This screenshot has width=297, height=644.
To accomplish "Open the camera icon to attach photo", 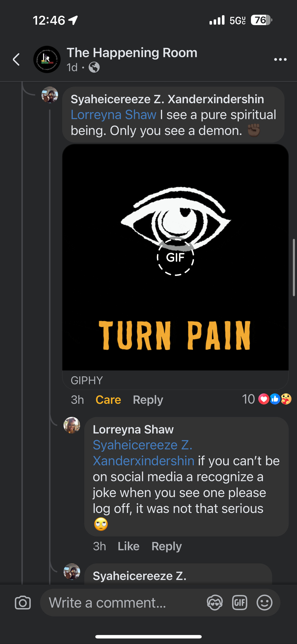I will (23, 603).
